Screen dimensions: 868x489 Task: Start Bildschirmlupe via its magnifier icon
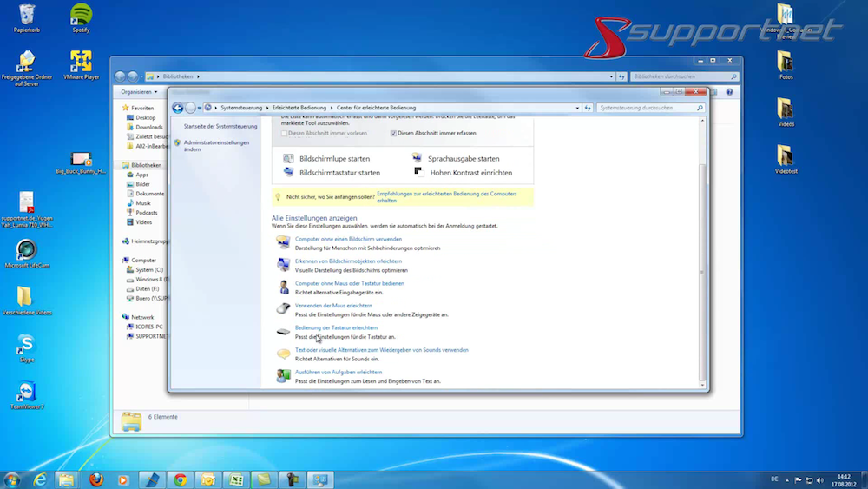coord(289,159)
